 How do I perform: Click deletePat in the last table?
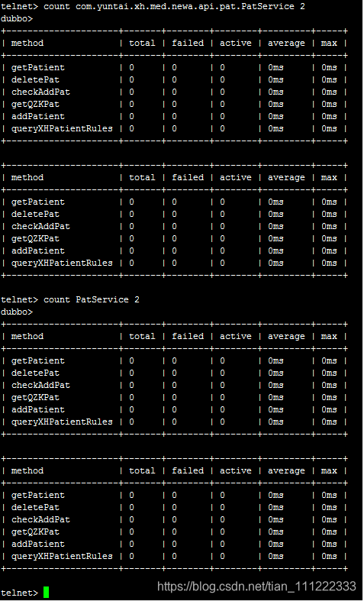35,507
